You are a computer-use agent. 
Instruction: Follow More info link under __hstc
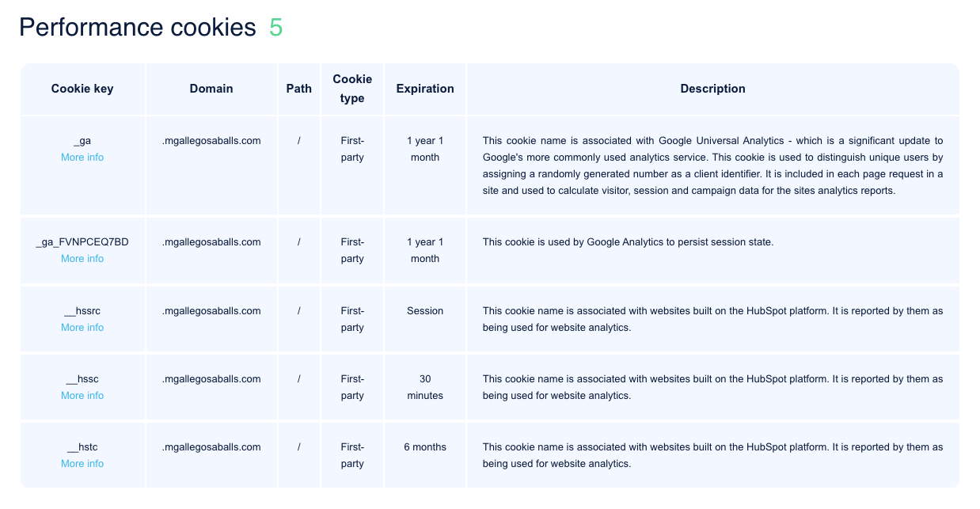click(x=82, y=464)
